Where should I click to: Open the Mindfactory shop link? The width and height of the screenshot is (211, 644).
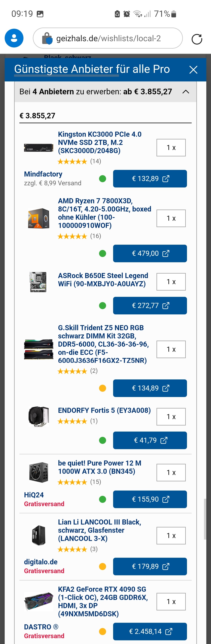coord(43,174)
